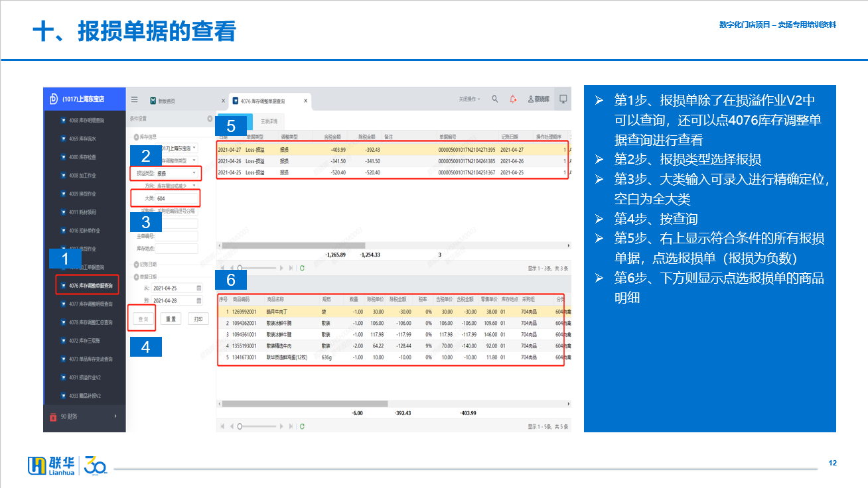This screenshot has height=488, width=868.
Task: Click the page slider of the upper grid
Action: [x=257, y=268]
